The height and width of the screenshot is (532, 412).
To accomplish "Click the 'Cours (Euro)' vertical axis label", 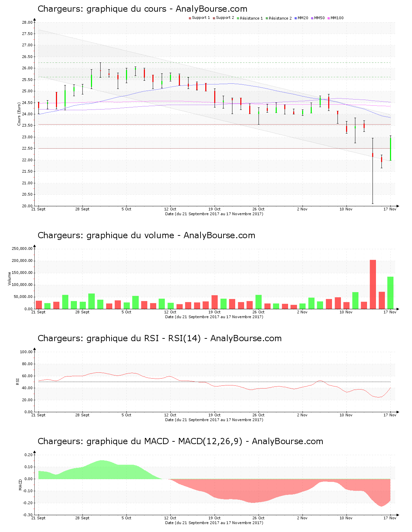I will pyautogui.click(x=19, y=114).
